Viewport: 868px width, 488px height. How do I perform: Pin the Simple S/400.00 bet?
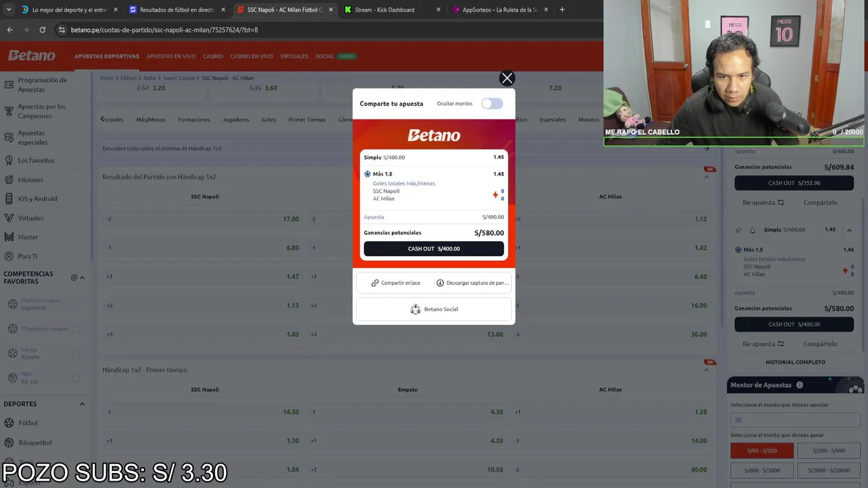point(738,230)
